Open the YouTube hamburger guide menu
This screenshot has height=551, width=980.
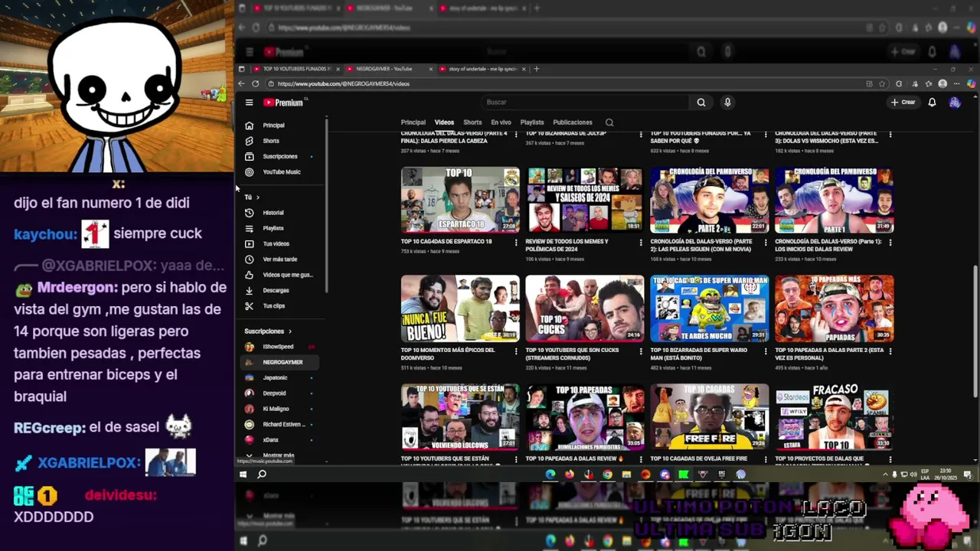click(249, 103)
